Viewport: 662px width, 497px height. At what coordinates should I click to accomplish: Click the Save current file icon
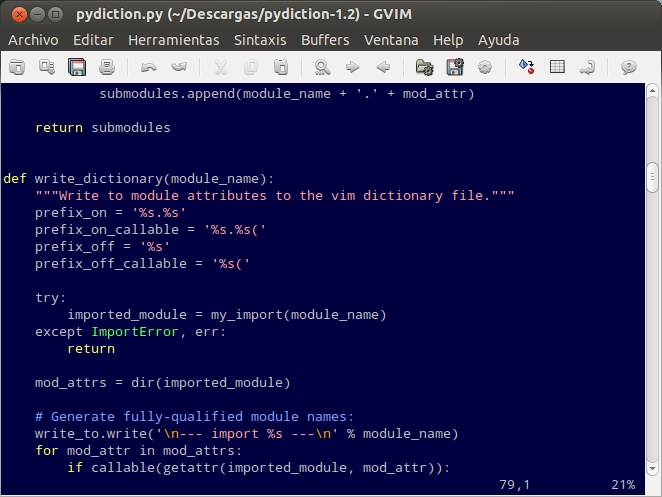47,67
